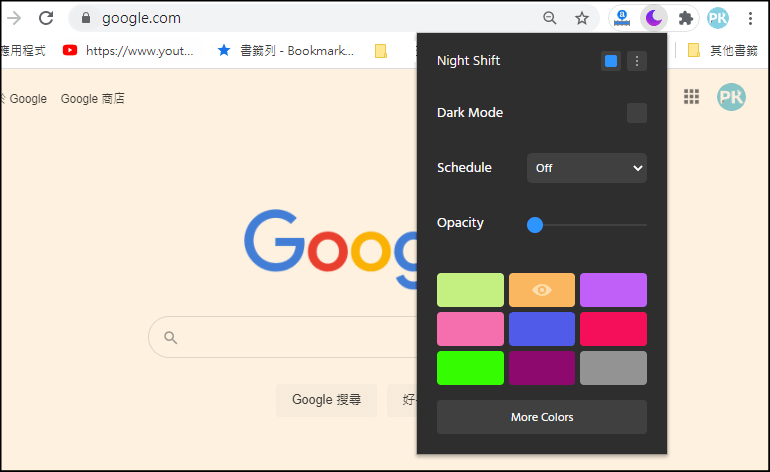Screen dimensions: 770x472
Task: Toggle the Night Shift blue checkbox
Action: [611, 61]
